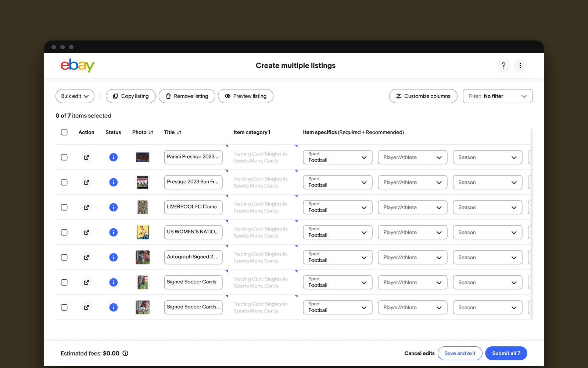View status info for LIVERPOOL FC Comc

[114, 207]
